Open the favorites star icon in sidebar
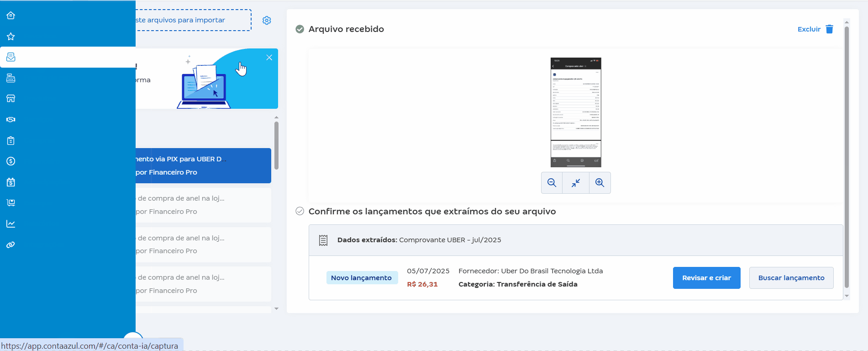868x351 pixels. (x=11, y=37)
